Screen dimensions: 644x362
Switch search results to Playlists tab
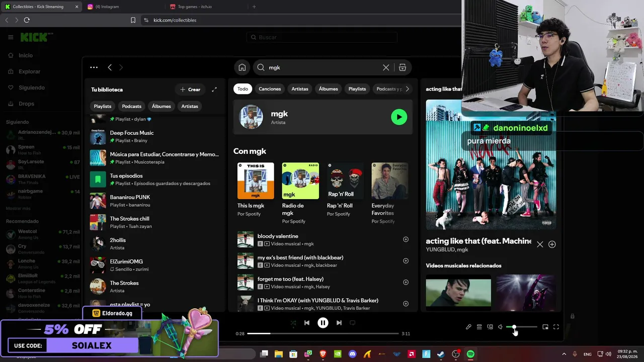[x=357, y=89]
